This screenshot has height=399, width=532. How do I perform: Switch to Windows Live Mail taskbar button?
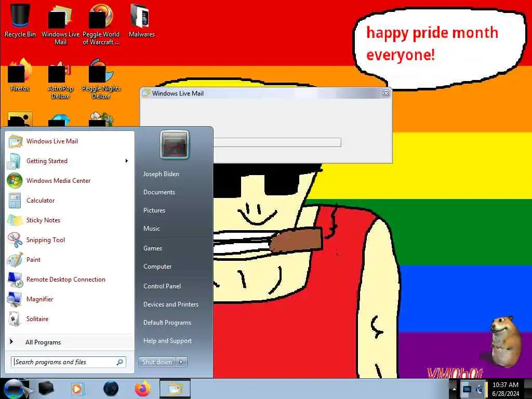click(x=175, y=389)
